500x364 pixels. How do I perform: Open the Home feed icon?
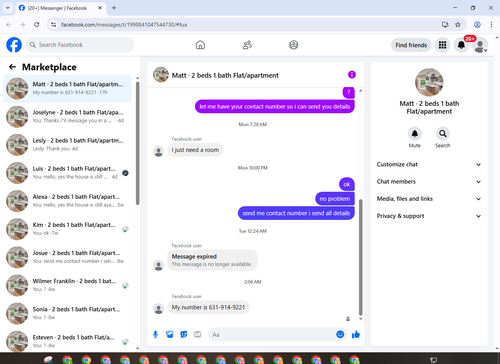pyautogui.click(x=200, y=45)
